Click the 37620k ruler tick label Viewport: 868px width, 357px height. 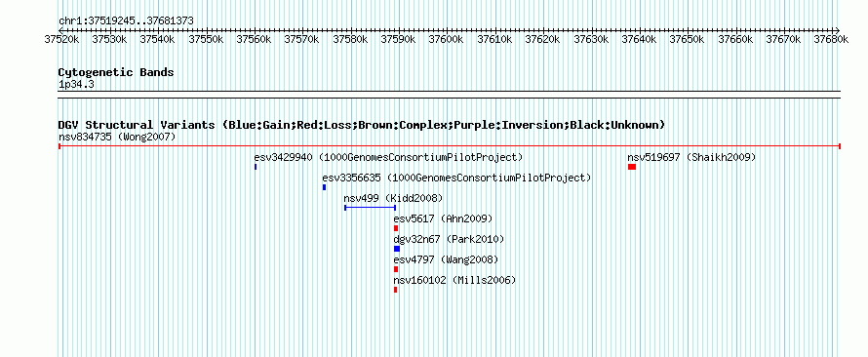(543, 39)
